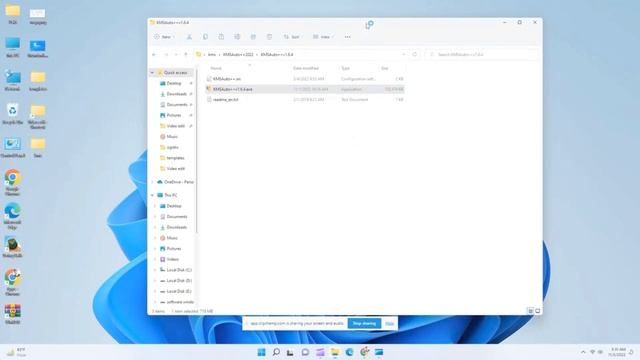
Task: Expand Local Disk (D:) in sidebar
Action: [x=155, y=280]
